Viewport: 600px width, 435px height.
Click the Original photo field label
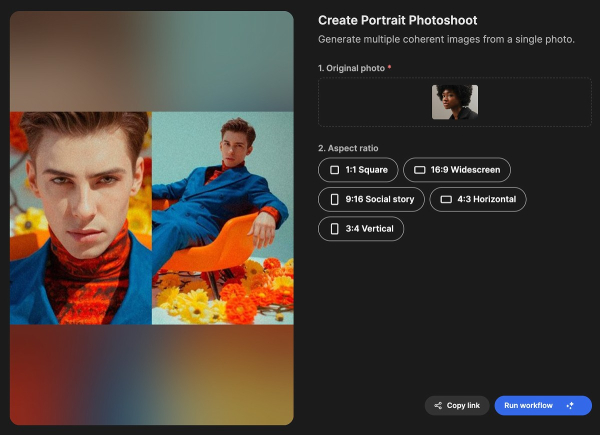pos(351,68)
